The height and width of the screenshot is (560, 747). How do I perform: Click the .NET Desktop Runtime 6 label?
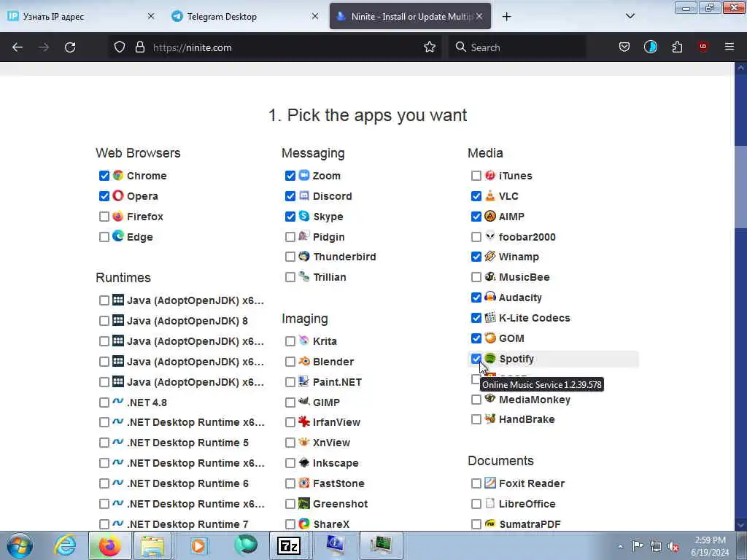coord(187,483)
